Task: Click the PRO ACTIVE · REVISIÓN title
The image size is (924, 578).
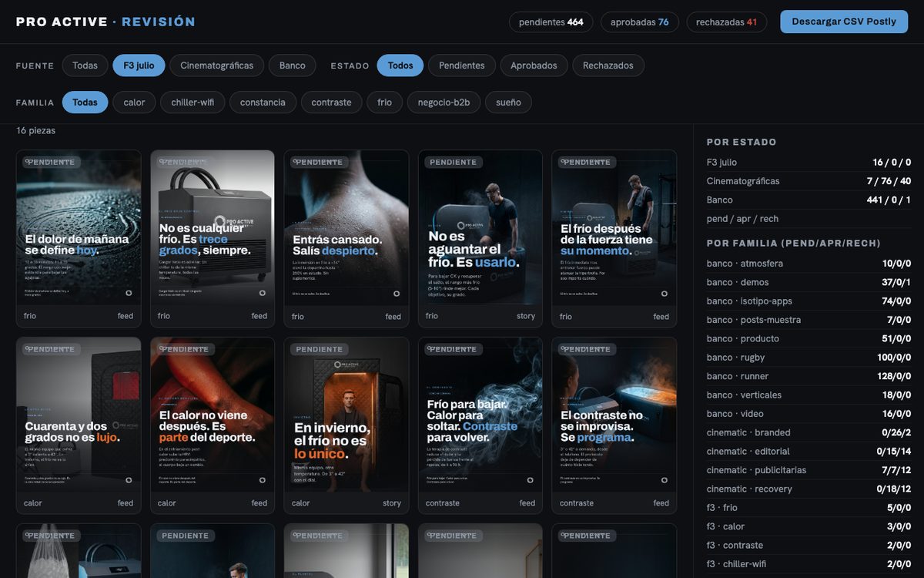Action: (x=106, y=22)
